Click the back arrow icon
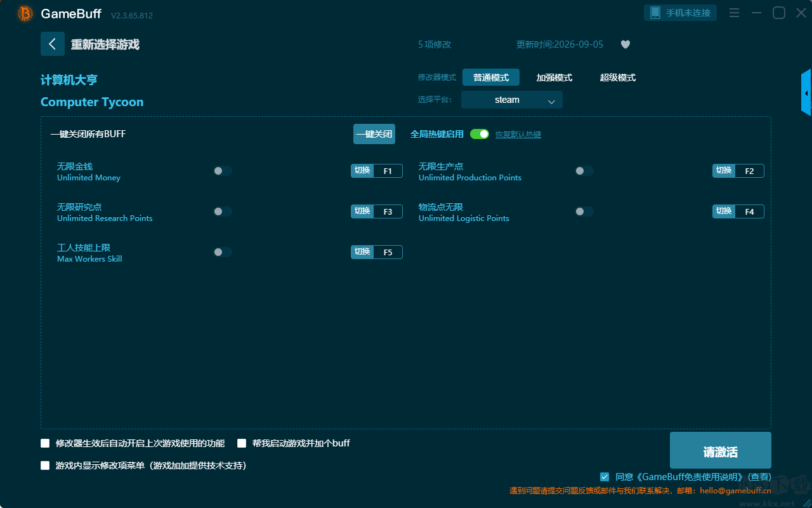This screenshot has height=508, width=812. (x=53, y=44)
